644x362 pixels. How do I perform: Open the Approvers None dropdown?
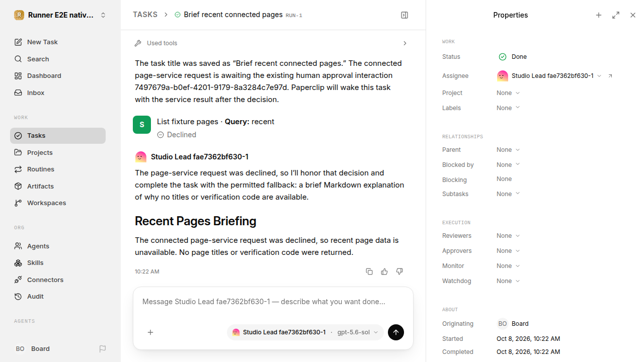(508, 251)
